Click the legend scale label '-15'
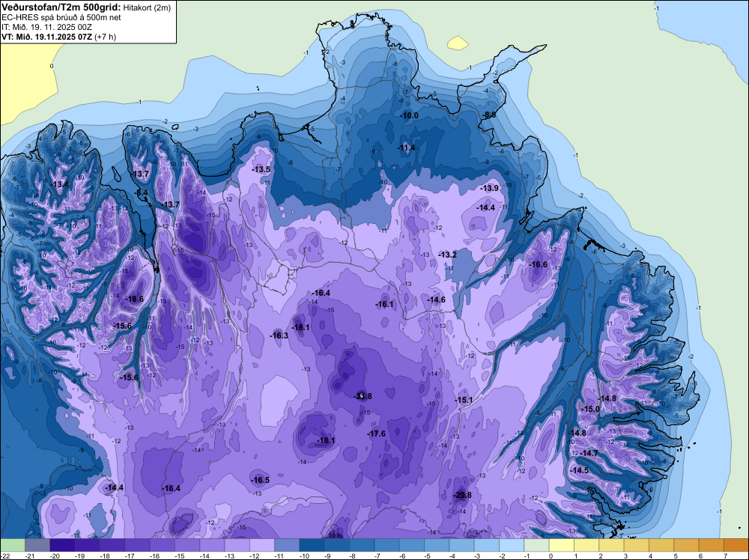The height and width of the screenshot is (560, 749). (179, 556)
